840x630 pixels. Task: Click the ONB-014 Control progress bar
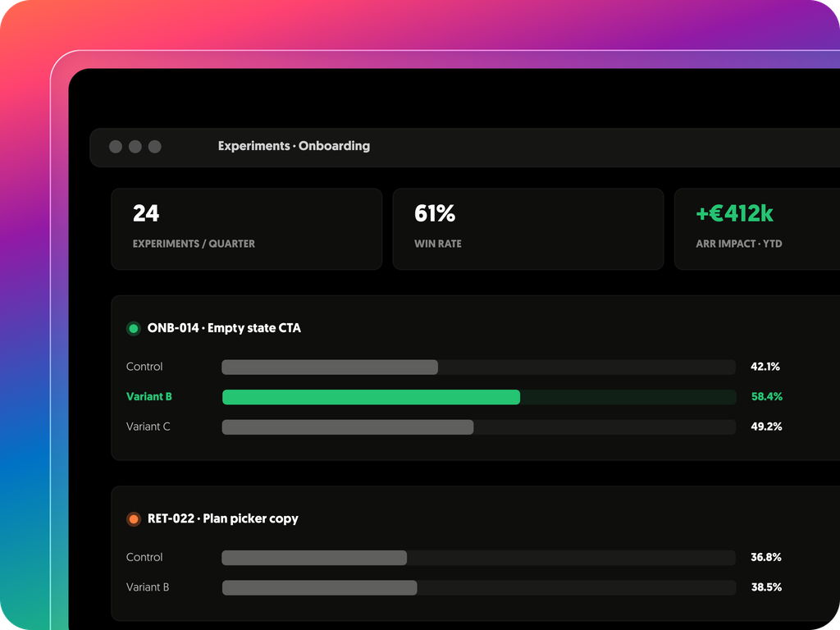point(478,367)
